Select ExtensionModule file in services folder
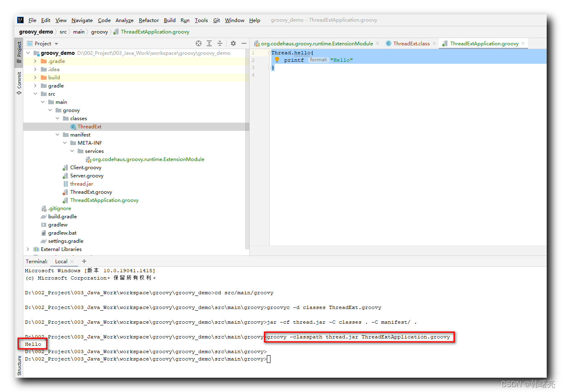The width and height of the screenshot is (561, 392). (x=148, y=159)
